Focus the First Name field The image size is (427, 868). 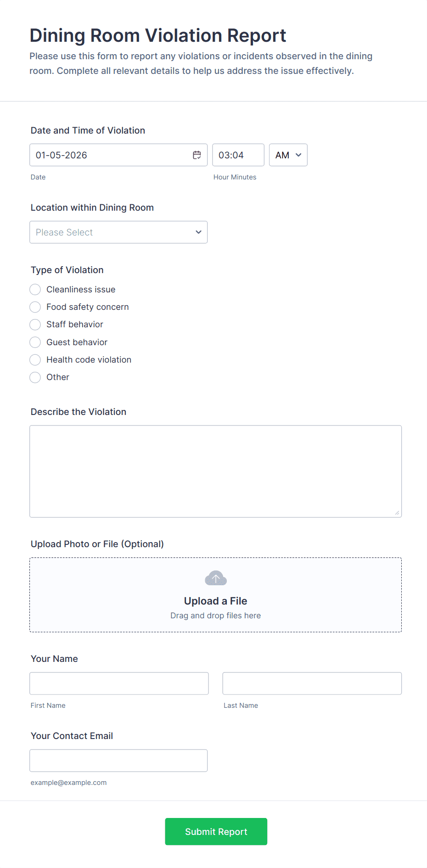point(119,683)
